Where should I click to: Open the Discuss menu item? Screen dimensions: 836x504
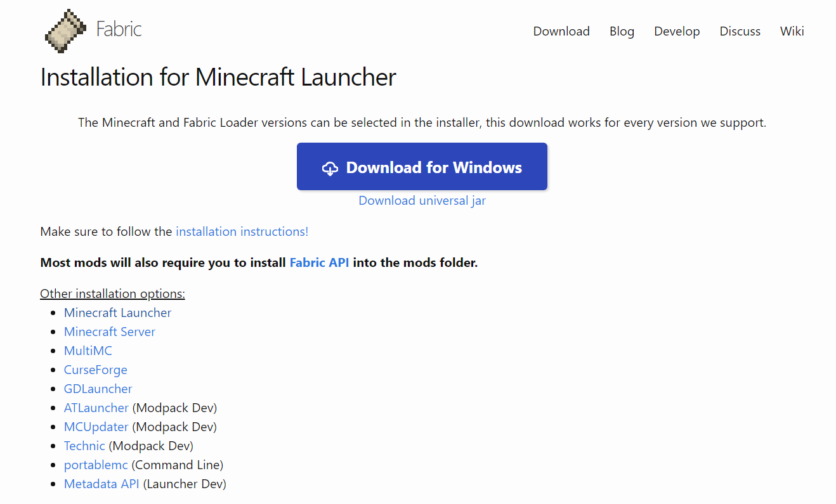pos(740,31)
